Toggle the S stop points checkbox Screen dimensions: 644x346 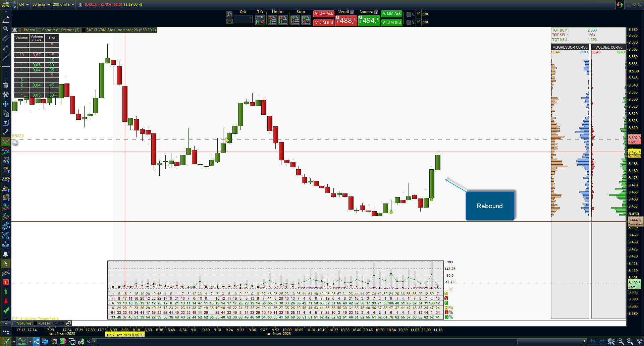pyautogui.click(x=409, y=22)
